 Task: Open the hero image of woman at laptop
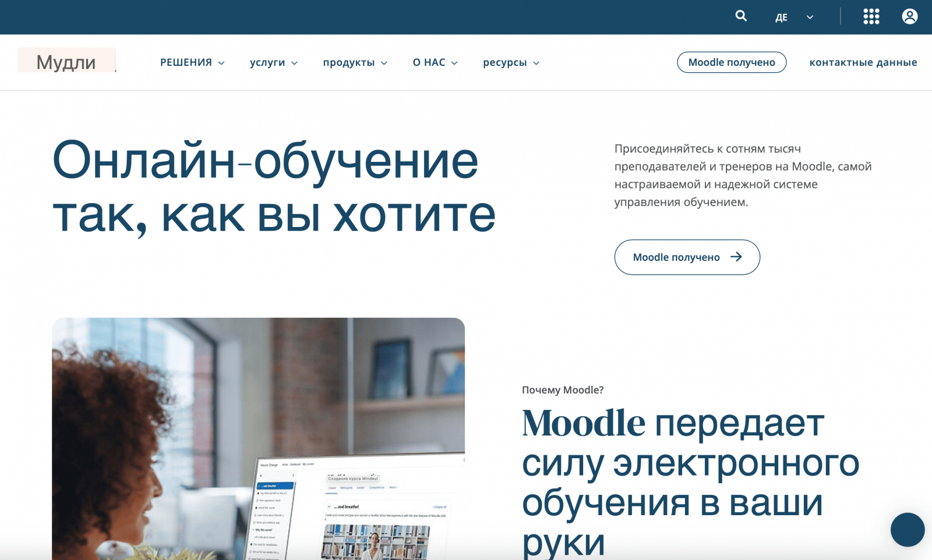[x=258, y=439]
